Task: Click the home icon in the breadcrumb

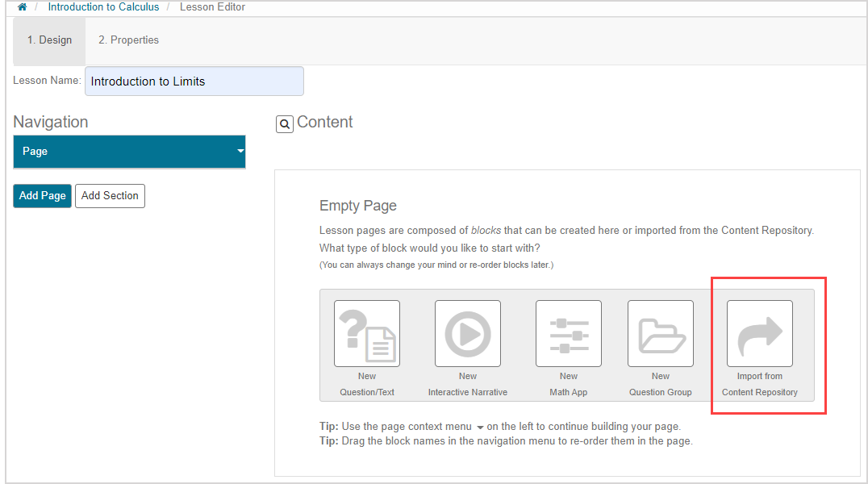Action: 23,7
